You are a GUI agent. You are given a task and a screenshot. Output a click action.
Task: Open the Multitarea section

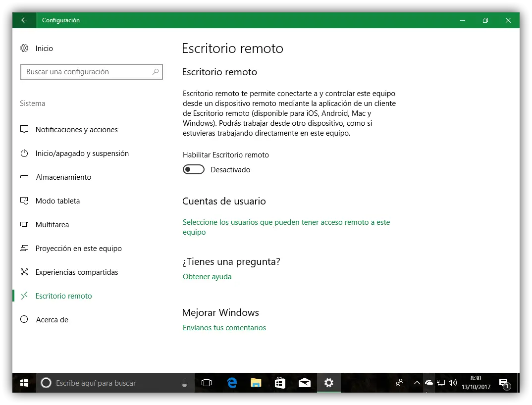(x=52, y=225)
